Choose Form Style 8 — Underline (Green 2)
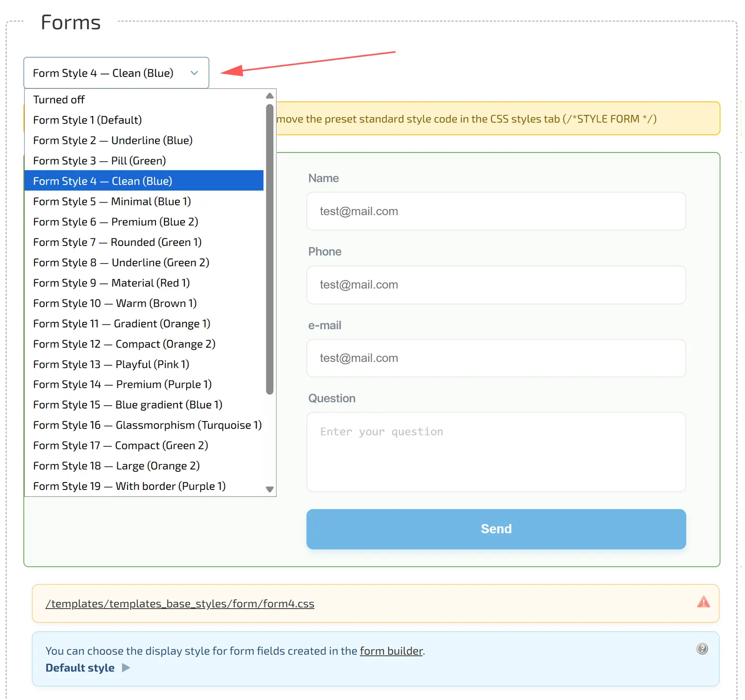This screenshot has height=700, width=745. tap(144, 262)
